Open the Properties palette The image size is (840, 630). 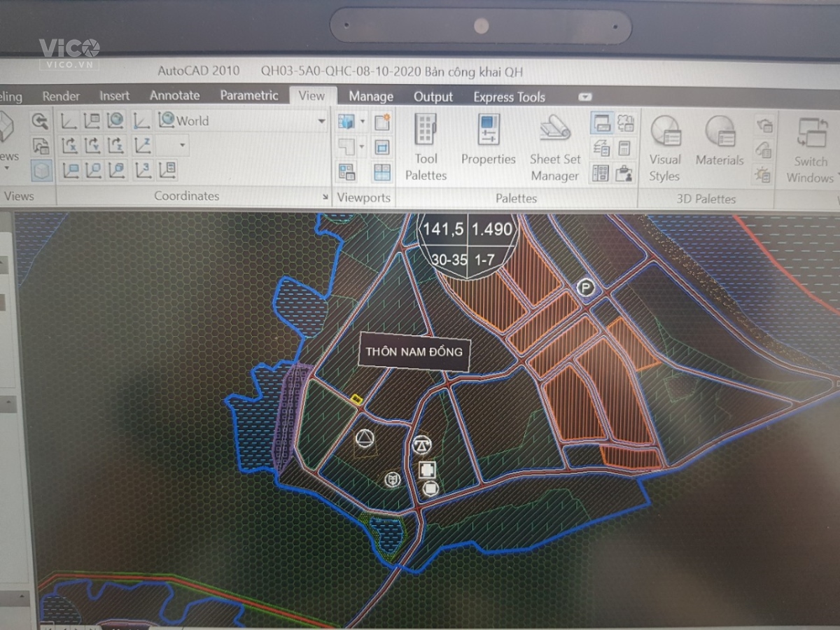(489, 139)
